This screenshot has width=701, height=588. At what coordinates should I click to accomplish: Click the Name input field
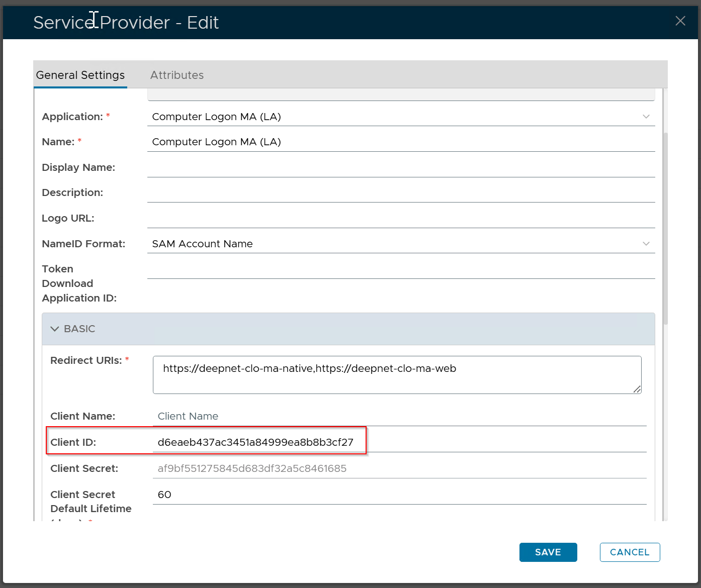coord(400,142)
